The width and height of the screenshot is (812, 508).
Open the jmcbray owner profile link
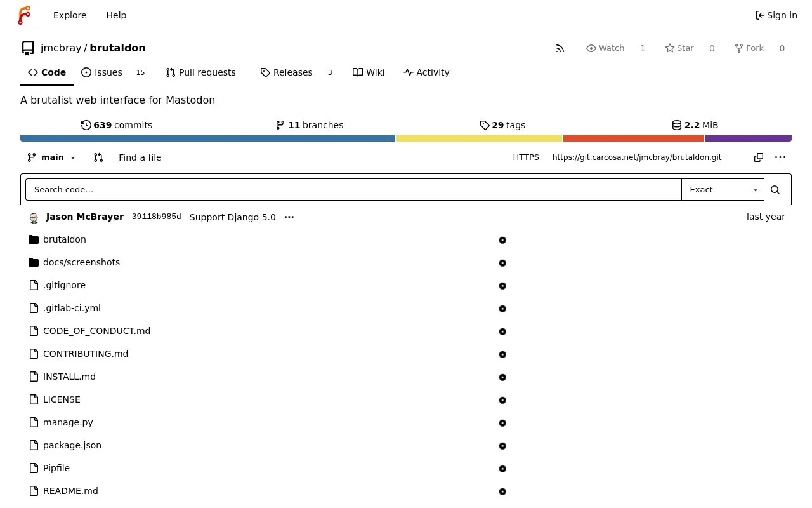(x=61, y=48)
